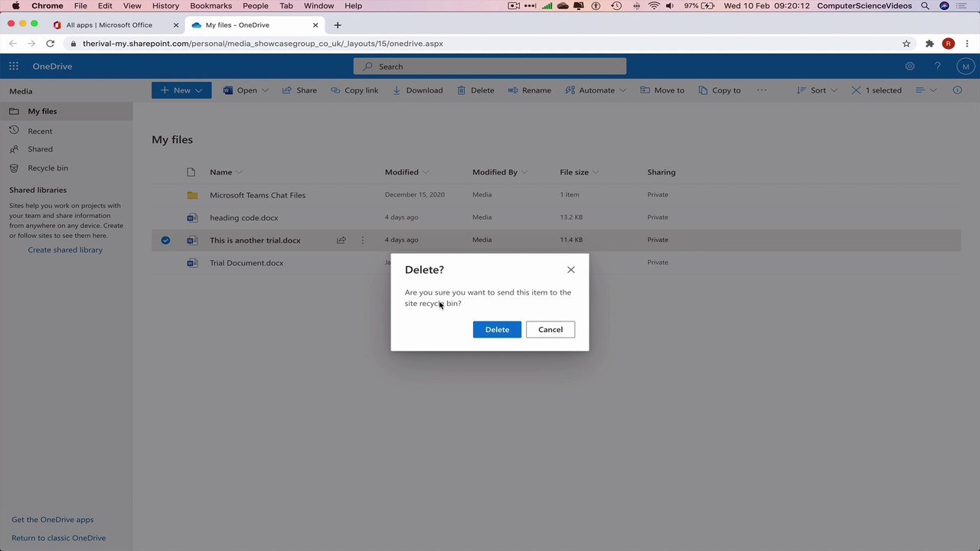Screen dimensions: 980x551
Task: Open the History menu in the menu bar
Action: click(165, 6)
